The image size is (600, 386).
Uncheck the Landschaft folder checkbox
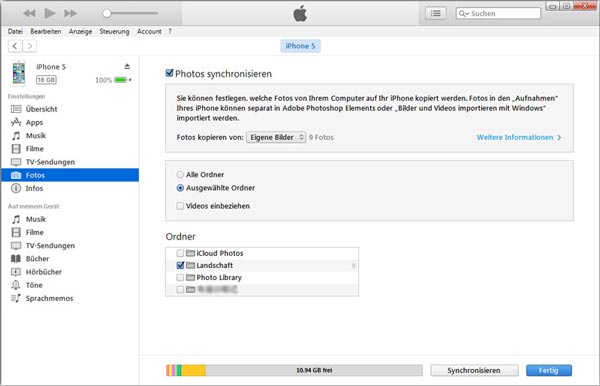180,265
